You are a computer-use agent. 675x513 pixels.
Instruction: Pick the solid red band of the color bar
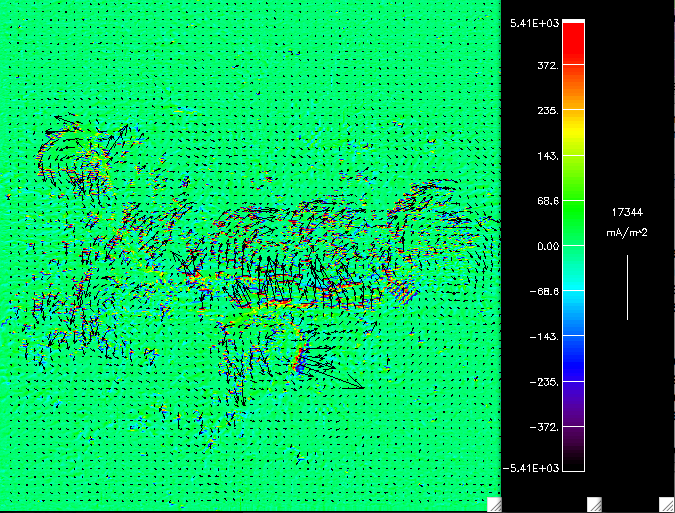pos(573,43)
